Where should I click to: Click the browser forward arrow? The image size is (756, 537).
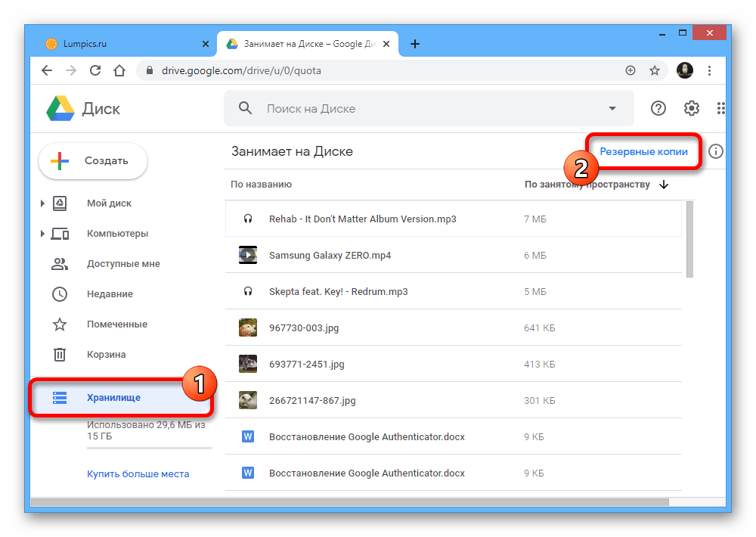(71, 70)
